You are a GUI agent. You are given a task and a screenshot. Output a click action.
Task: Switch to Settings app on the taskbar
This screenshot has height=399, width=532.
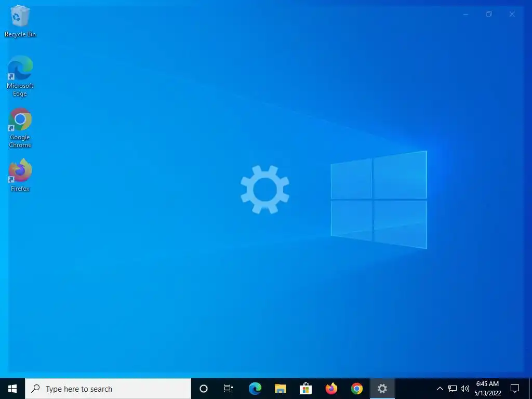click(x=382, y=389)
